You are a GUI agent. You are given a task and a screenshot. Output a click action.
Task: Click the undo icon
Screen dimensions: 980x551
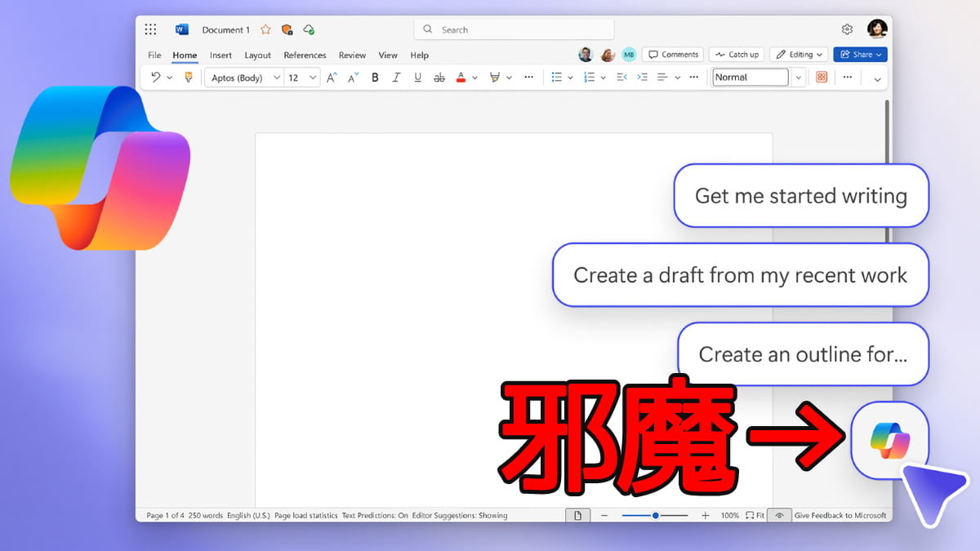coord(156,78)
